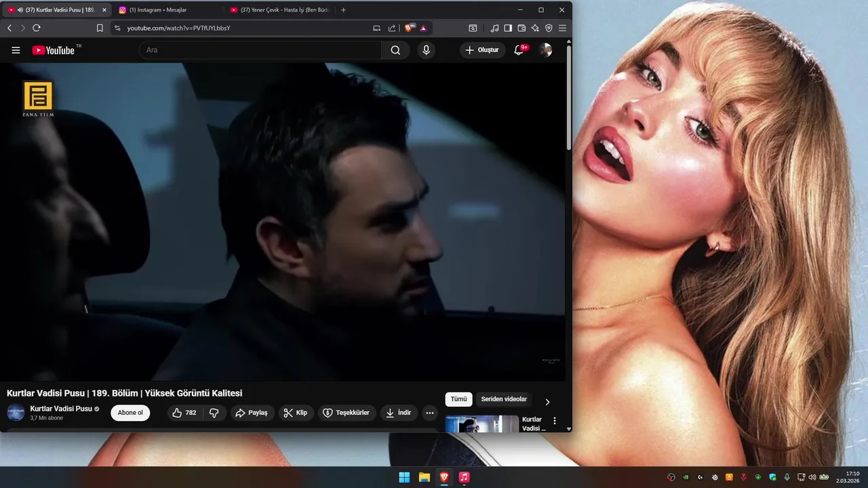Close the Kurtlar Vadisi Pusu tab

[x=104, y=10]
